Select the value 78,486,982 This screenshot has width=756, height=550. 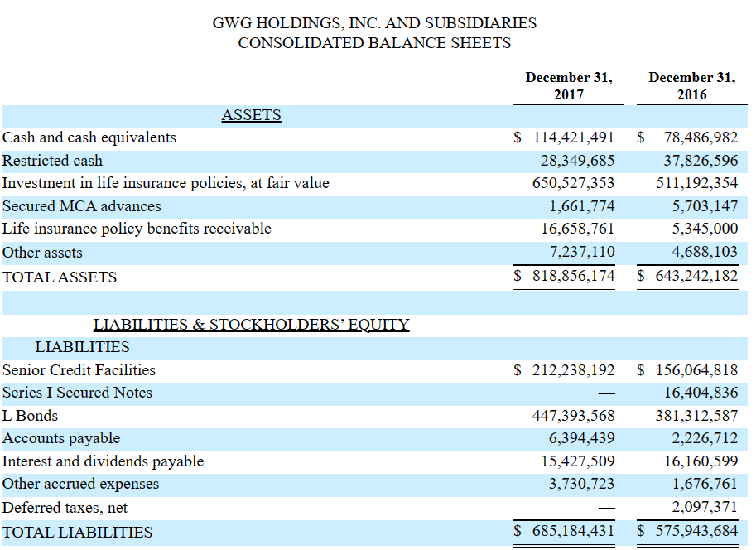coord(701,137)
